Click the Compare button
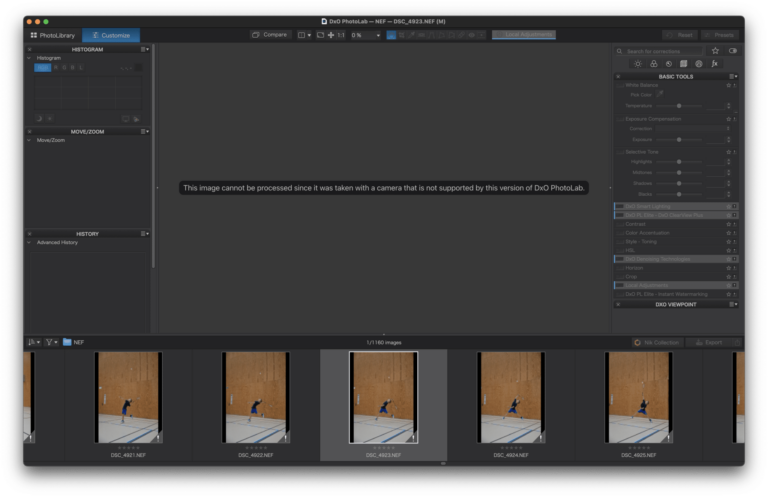The height and width of the screenshot is (497, 768). [x=269, y=34]
